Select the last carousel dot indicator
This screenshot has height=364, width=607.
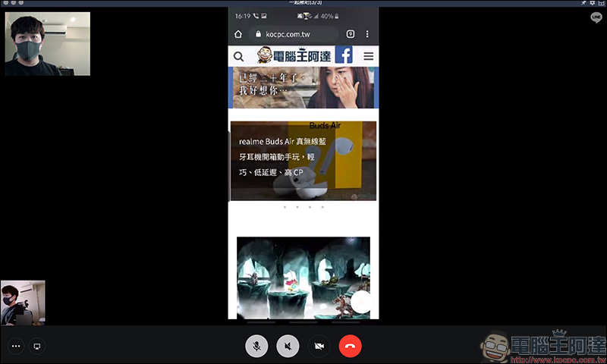(322, 207)
